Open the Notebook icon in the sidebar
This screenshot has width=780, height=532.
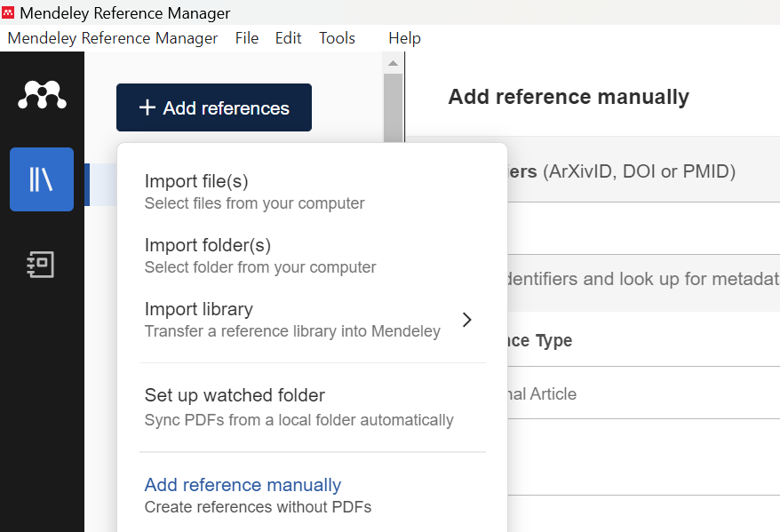tap(42, 264)
